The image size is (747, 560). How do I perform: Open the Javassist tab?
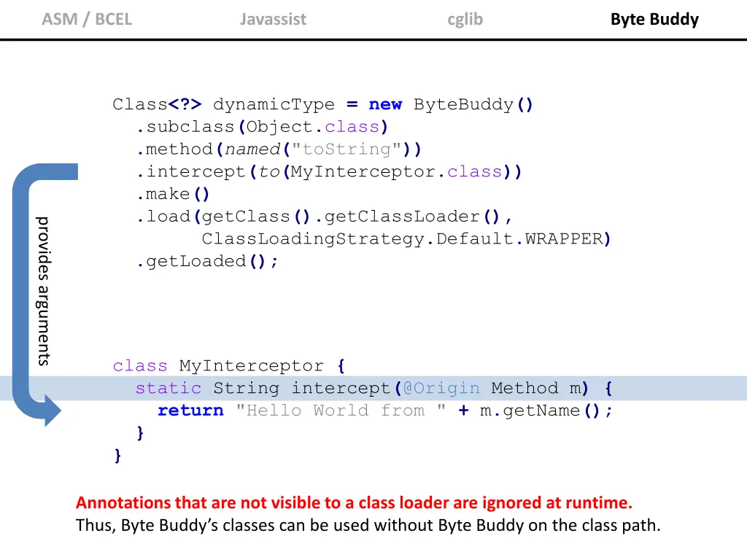273,20
